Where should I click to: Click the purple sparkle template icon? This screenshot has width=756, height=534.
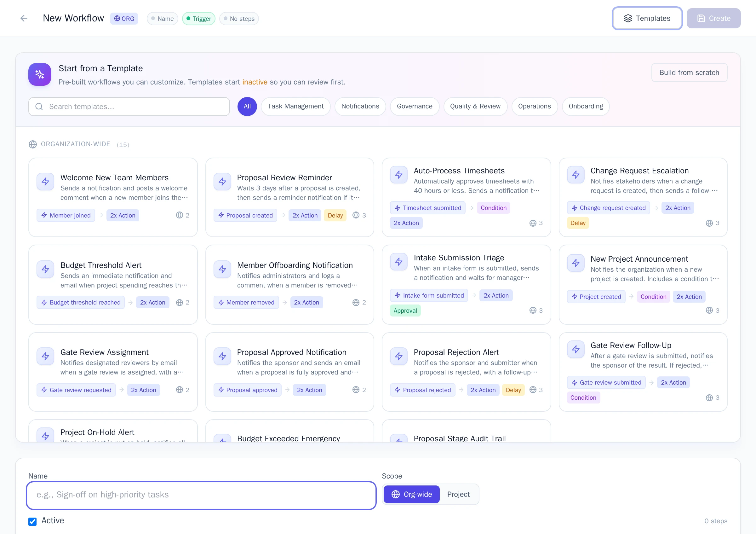39,74
